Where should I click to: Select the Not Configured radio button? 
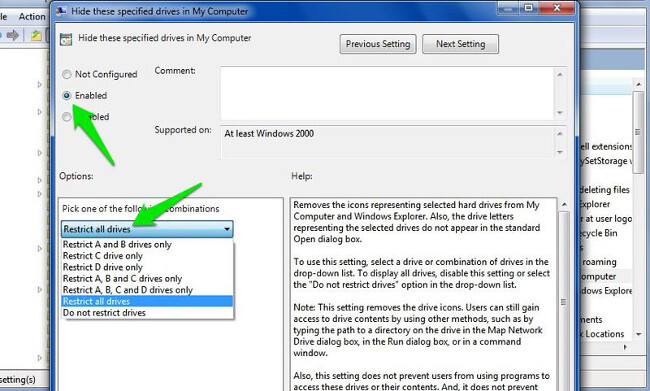67,75
